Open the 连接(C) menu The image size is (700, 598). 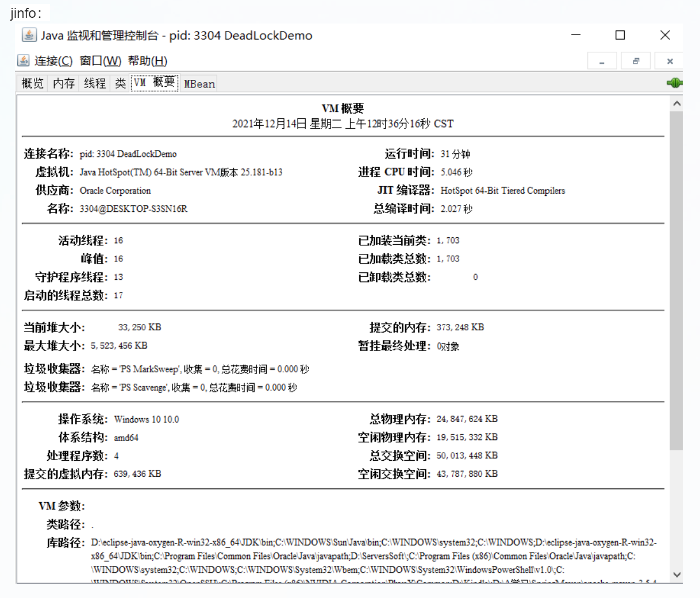click(53, 61)
